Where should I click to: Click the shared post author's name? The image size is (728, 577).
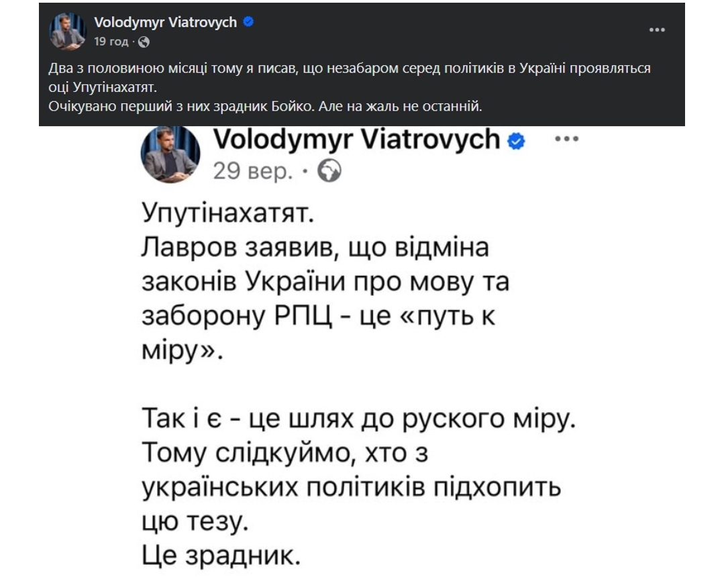click(x=357, y=140)
